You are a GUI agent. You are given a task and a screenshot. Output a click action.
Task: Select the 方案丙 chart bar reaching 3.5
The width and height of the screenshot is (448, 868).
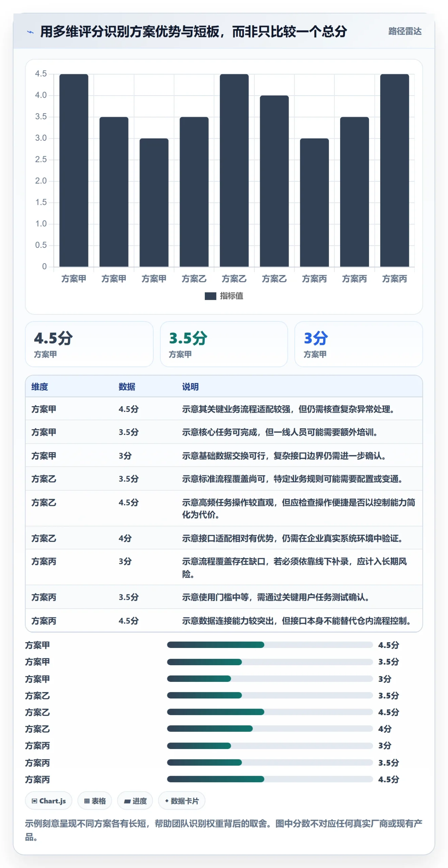point(354,192)
